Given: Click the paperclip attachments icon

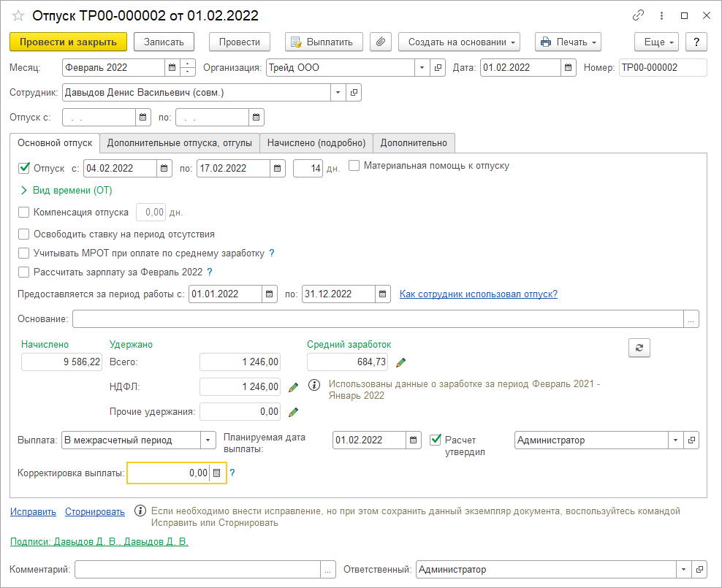Looking at the screenshot, I should point(380,42).
